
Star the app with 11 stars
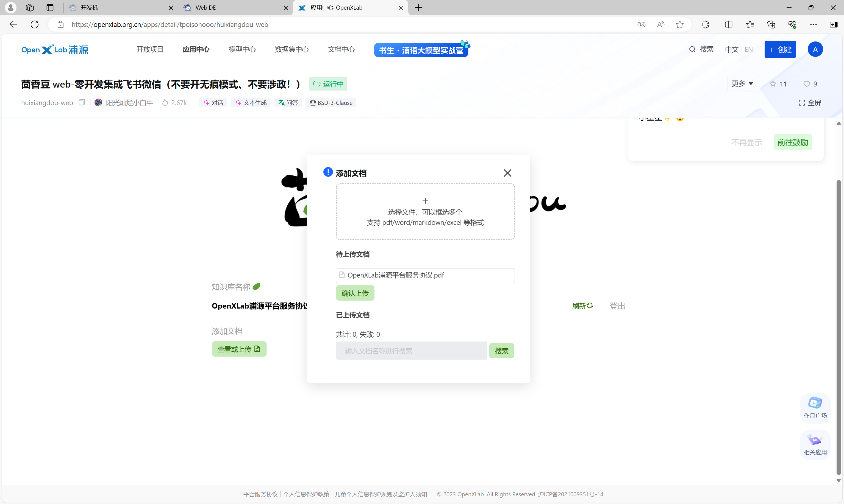(778, 84)
